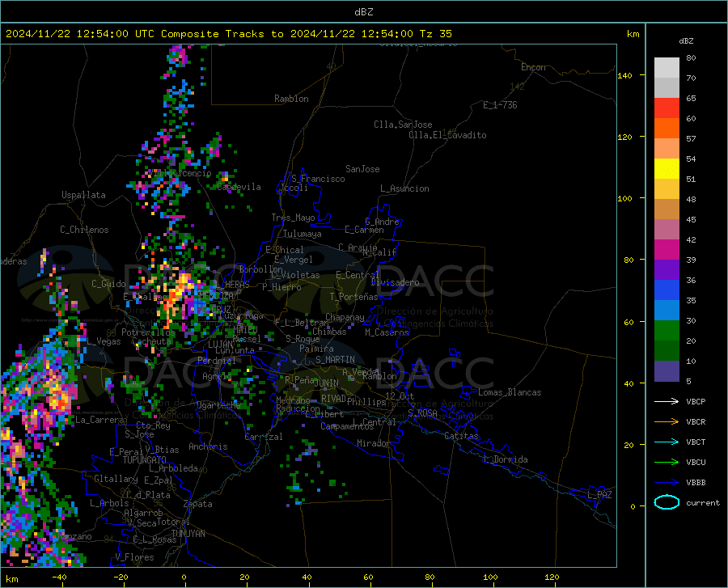
Task: Click the Encon label at top right
Action: (x=533, y=67)
